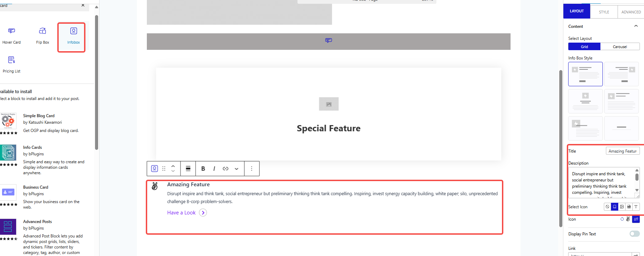Select the Grid layout option
The height and width of the screenshot is (256, 644).
(584, 47)
